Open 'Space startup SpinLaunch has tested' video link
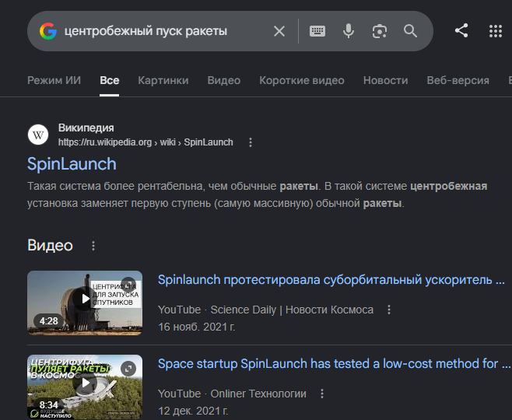Image resolution: width=512 pixels, height=420 pixels. tap(334, 363)
